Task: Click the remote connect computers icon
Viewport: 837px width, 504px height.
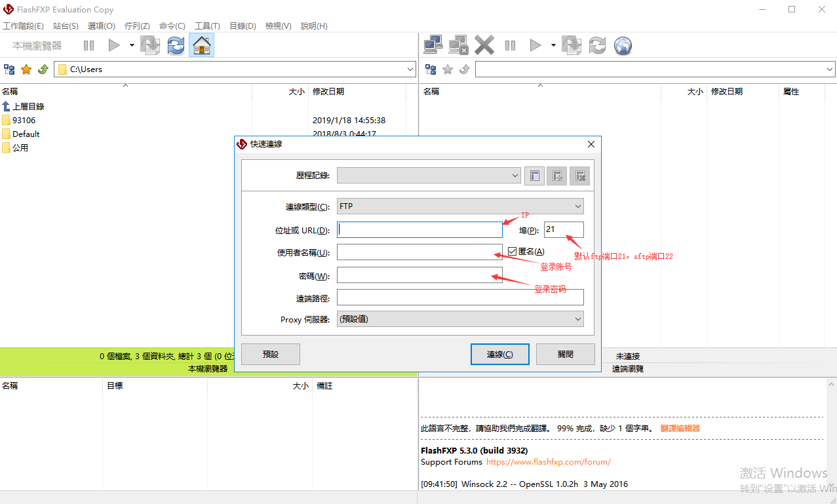Action: 433,45
